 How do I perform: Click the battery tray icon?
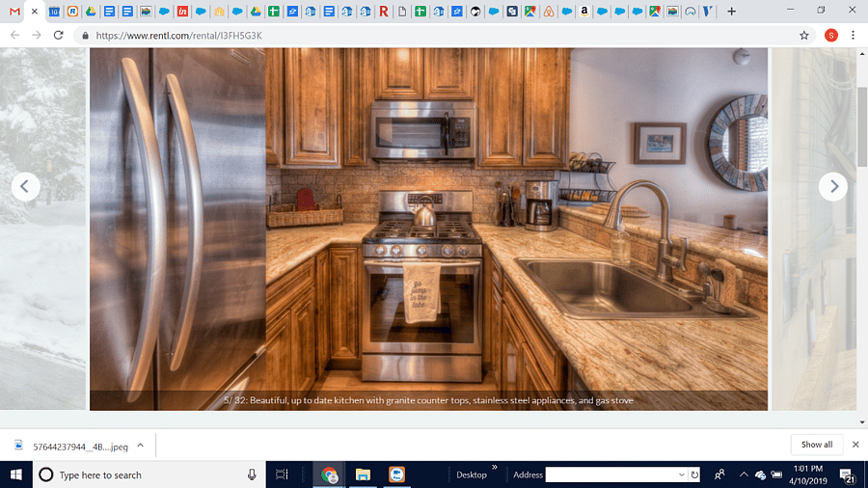[776, 474]
